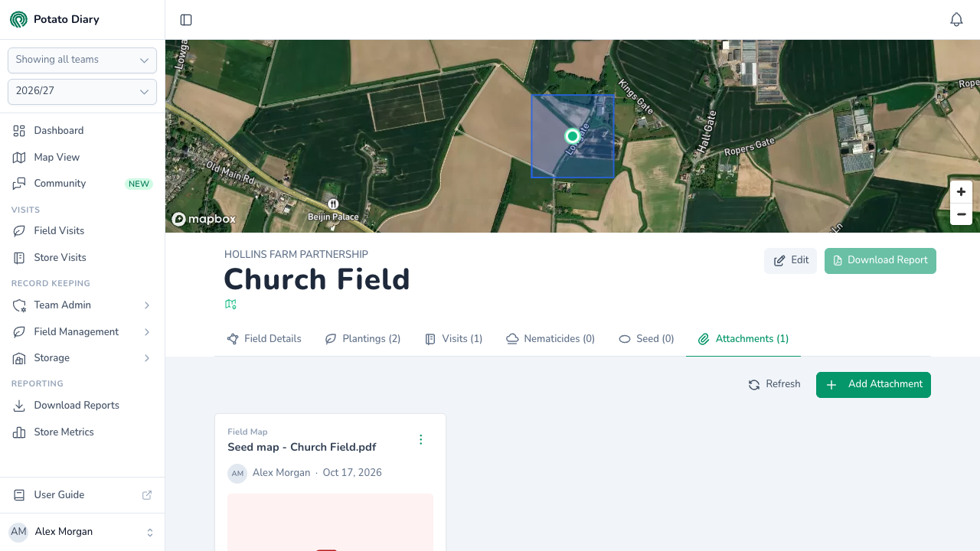Image resolution: width=980 pixels, height=551 pixels.
Task: Click Download Report button
Action: pyautogui.click(x=880, y=260)
